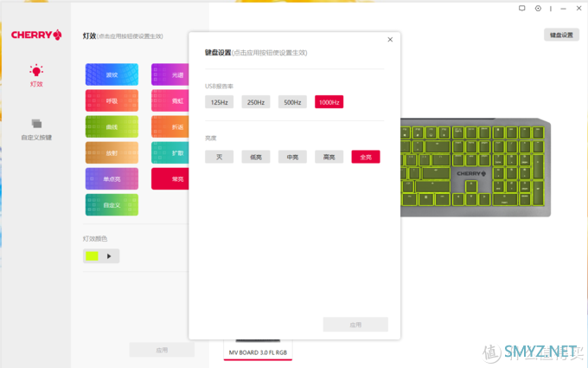Screen dimensions: 588x368
Task: Set brightness to 低亮 (low)
Action: (256, 157)
